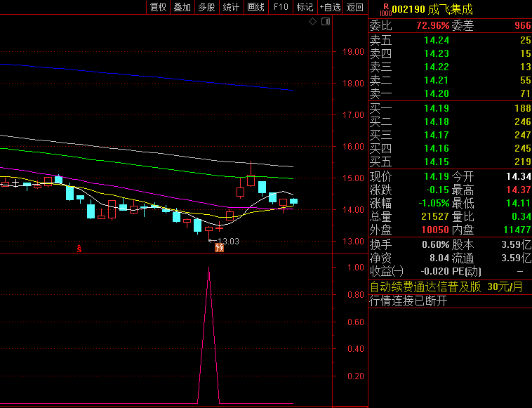Click 最高 value 14.37
The height and width of the screenshot is (408, 532).
(519, 190)
